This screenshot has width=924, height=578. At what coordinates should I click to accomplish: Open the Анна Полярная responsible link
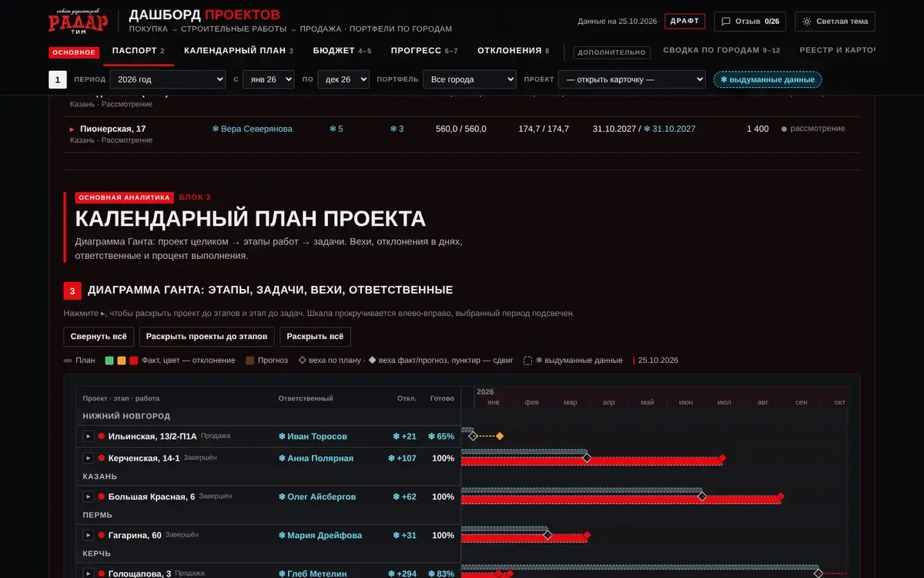(x=316, y=458)
